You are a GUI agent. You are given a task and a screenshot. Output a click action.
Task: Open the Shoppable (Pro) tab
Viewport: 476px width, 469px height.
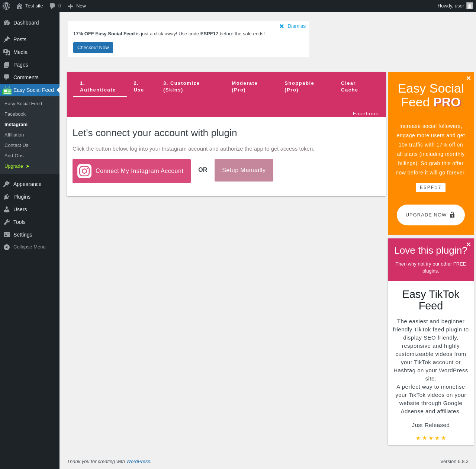click(306, 87)
